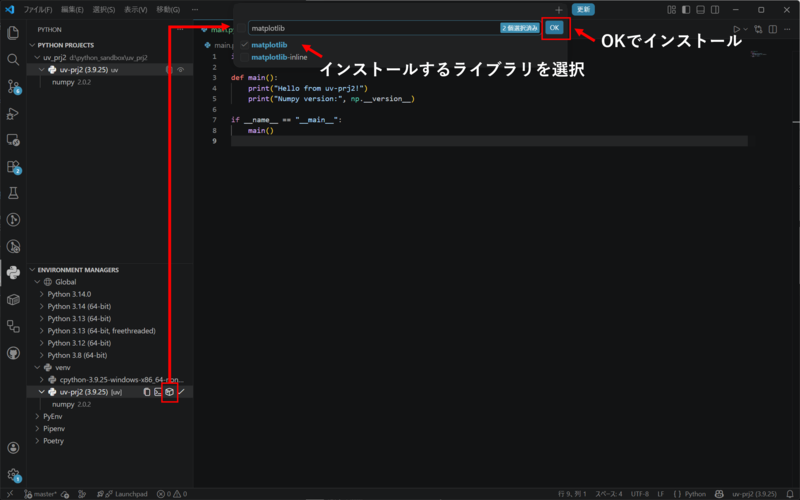Viewport: 800px width, 500px height.
Task: Click the LF line ending indicator
Action: click(x=661, y=494)
